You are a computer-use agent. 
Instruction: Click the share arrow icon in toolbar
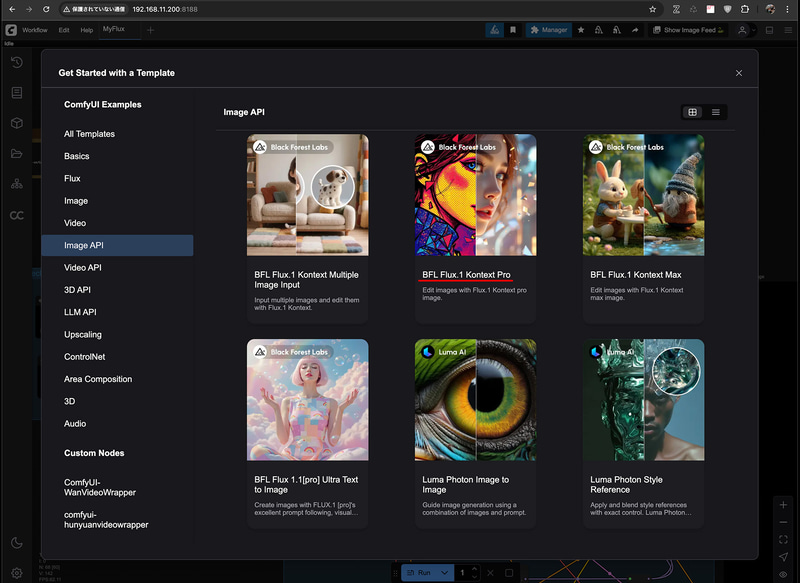635,30
